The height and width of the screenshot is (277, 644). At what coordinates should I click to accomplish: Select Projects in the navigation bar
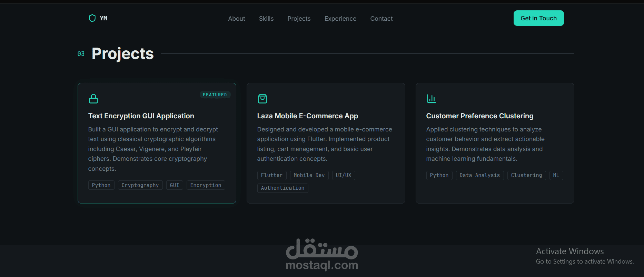pyautogui.click(x=299, y=19)
